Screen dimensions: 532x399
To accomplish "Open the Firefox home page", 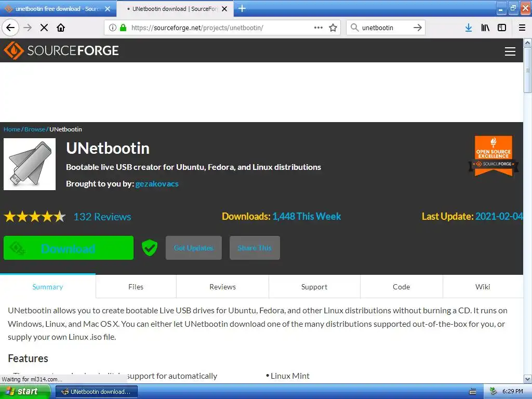I will pyautogui.click(x=61, y=28).
